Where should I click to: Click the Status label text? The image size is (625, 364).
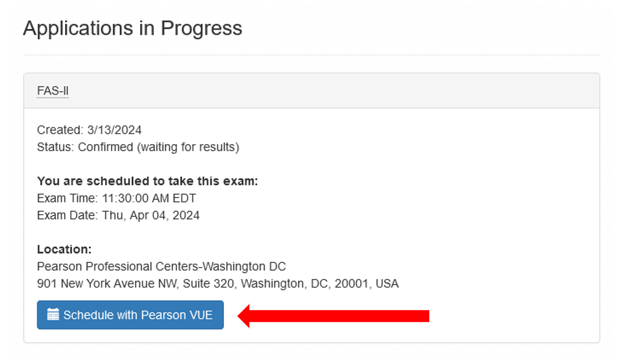point(56,147)
